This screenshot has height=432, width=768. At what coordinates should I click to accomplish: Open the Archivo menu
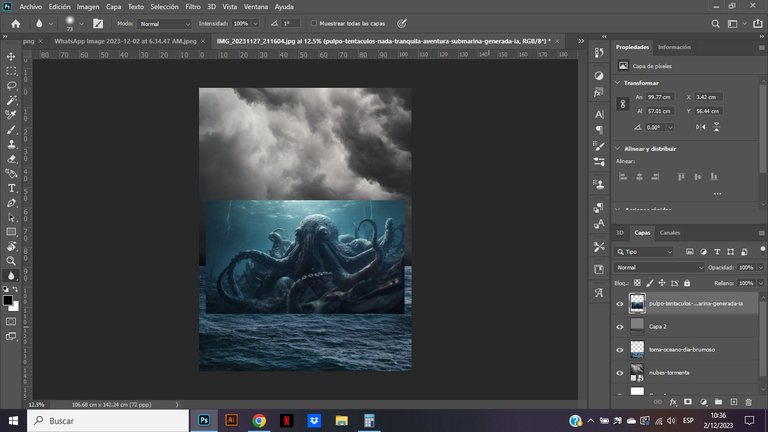pyautogui.click(x=30, y=7)
